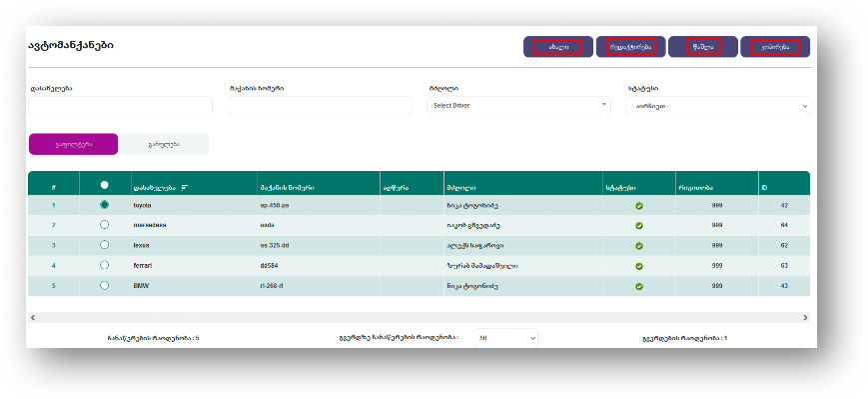Click the green status checkmark in mercedess row
The image size is (868, 399).
tap(639, 226)
